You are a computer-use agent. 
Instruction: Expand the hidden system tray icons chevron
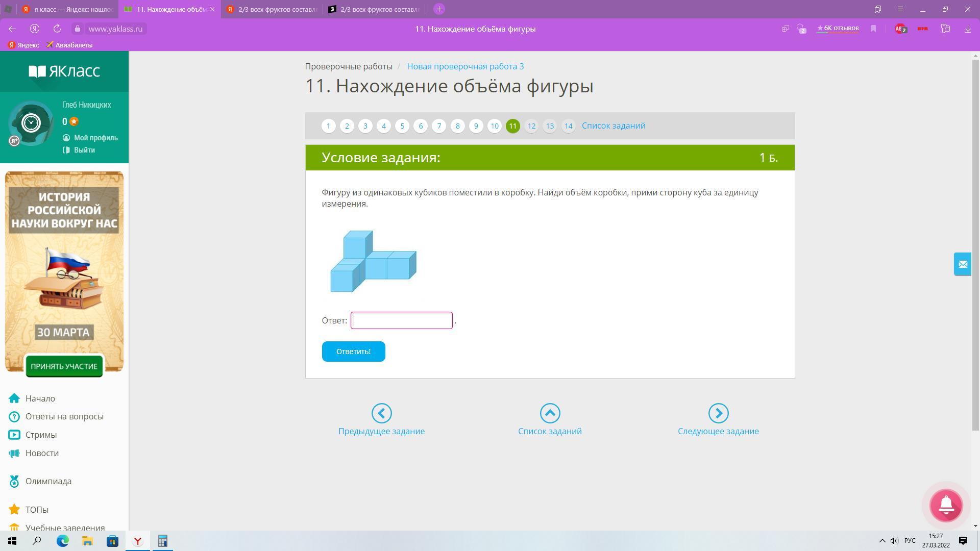[881, 541]
